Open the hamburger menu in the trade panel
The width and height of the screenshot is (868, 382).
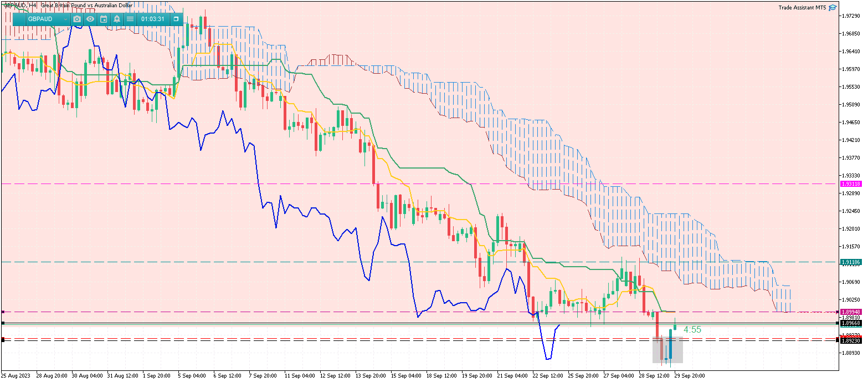(130, 19)
